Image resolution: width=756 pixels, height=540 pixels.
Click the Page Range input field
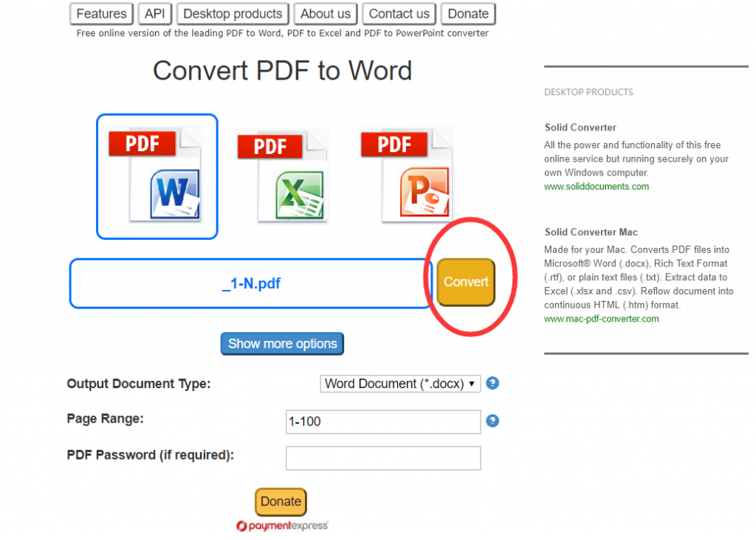point(383,421)
